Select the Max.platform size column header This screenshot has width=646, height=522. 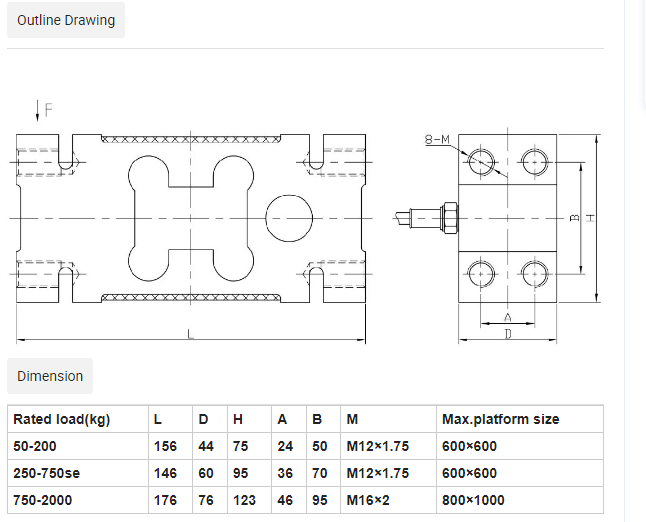[500, 419]
